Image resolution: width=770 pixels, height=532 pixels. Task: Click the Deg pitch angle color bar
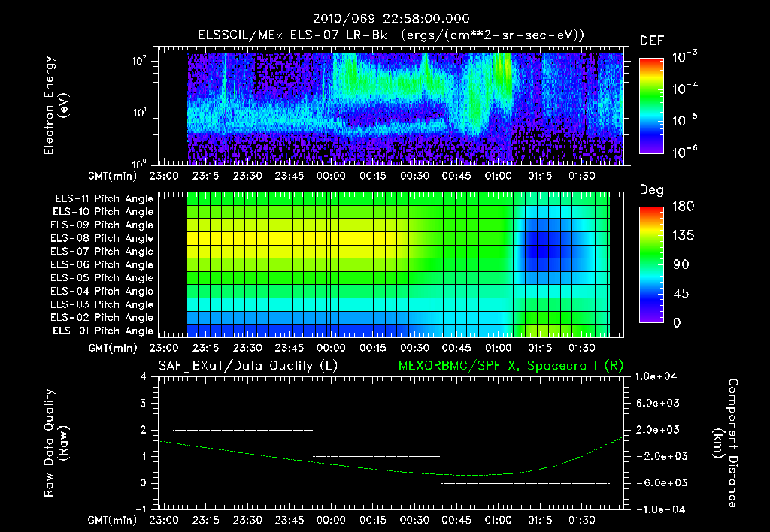point(651,264)
